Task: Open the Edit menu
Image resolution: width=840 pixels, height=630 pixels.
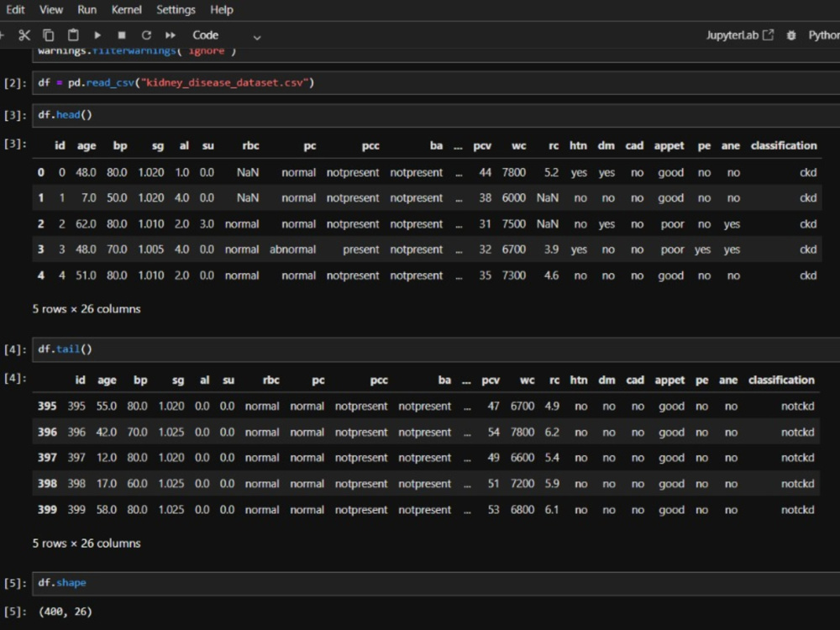Action: 15,9
